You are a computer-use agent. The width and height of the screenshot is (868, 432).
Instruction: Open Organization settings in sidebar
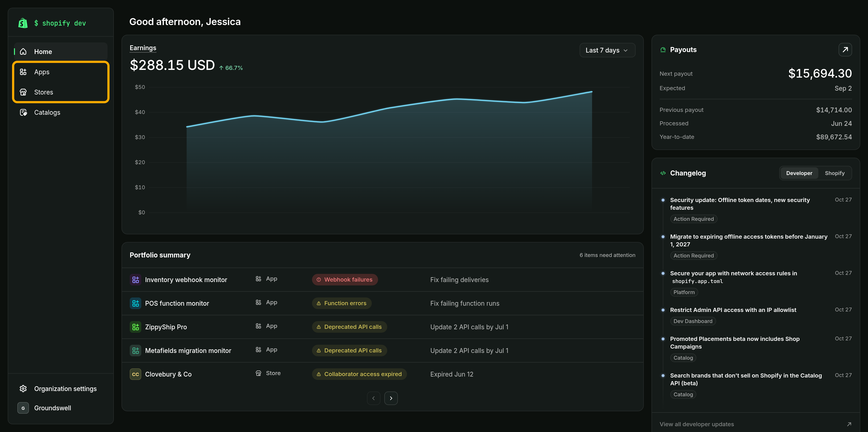tap(61, 389)
